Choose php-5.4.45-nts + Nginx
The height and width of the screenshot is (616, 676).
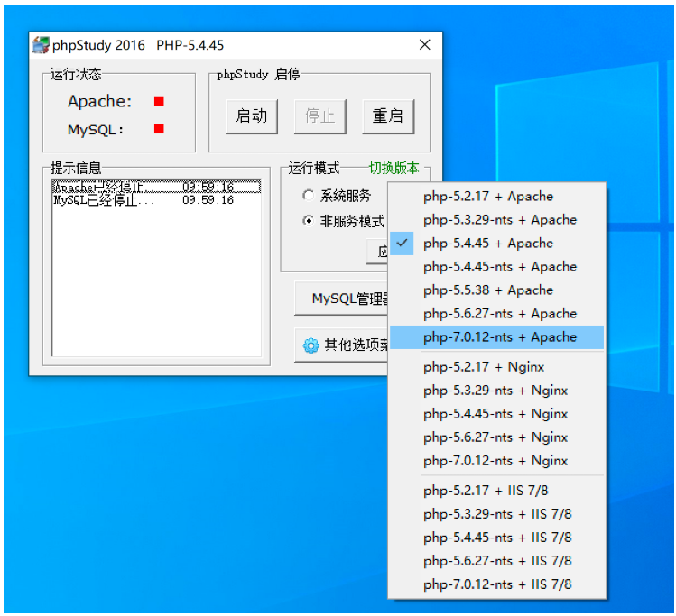[x=496, y=414]
